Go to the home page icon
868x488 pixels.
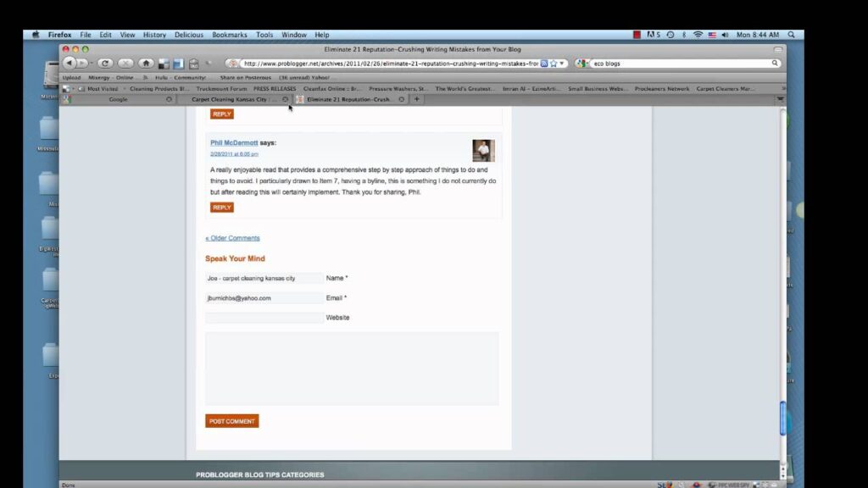coord(146,63)
